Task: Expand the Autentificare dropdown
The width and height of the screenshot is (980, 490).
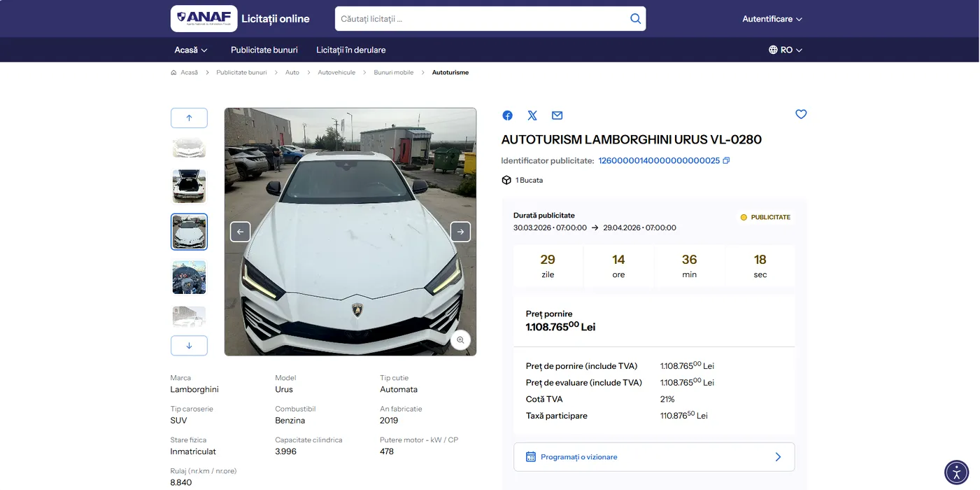Action: pos(772,19)
